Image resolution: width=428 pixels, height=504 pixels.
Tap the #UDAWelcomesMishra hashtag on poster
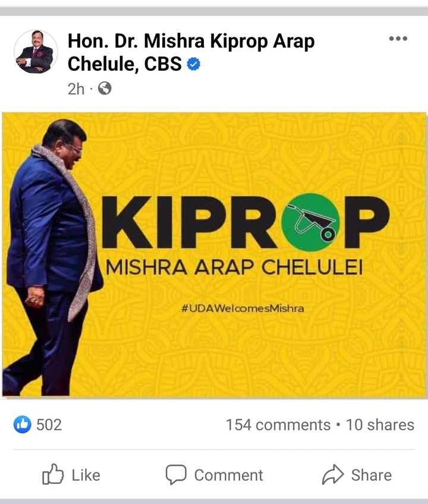243,308
